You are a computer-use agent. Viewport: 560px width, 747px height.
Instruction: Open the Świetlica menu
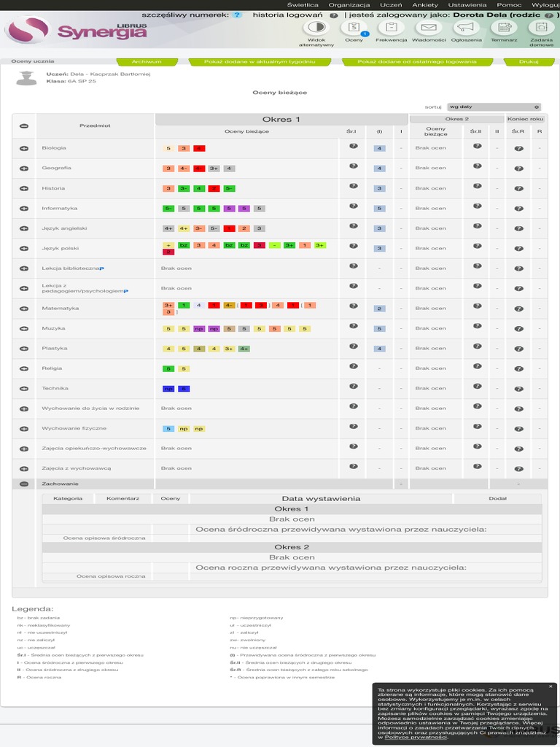[303, 5]
